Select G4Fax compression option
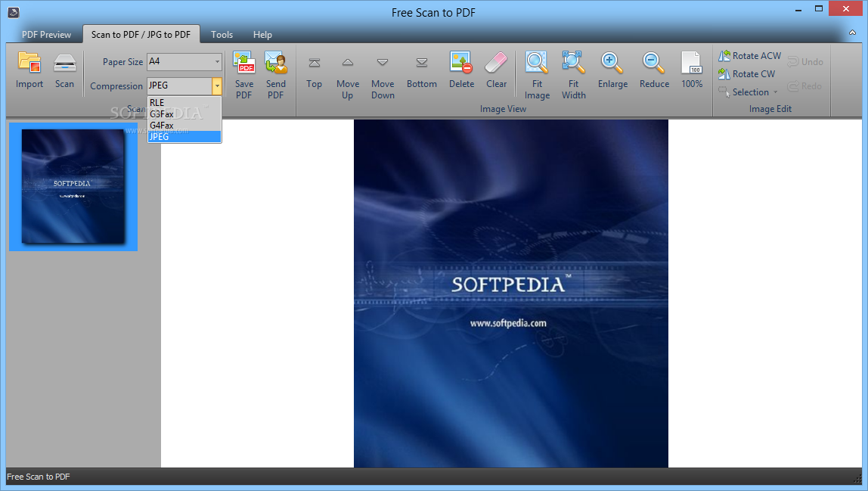 click(184, 126)
